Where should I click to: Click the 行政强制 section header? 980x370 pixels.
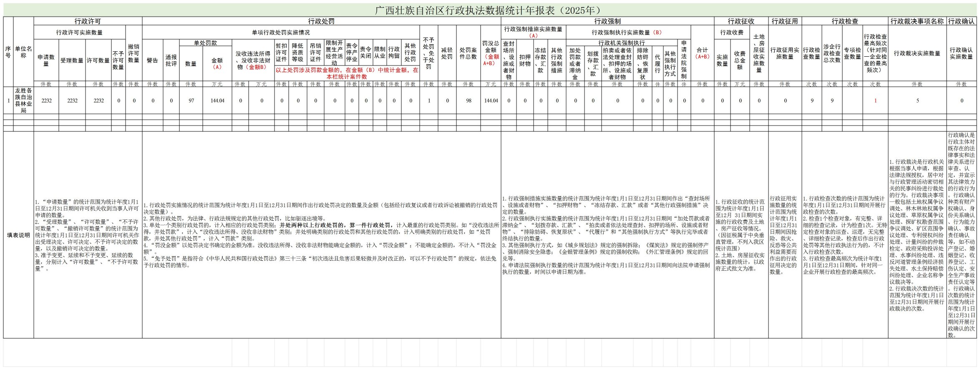[x=607, y=21]
